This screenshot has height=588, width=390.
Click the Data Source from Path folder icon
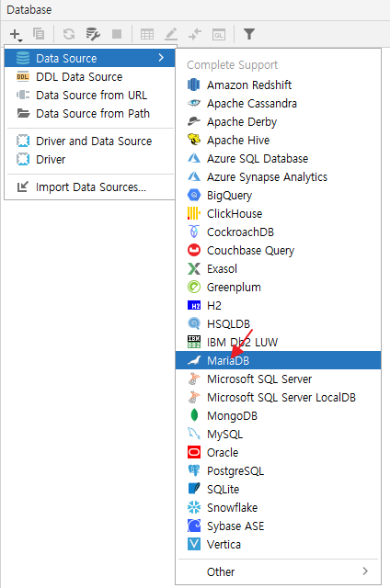23,113
